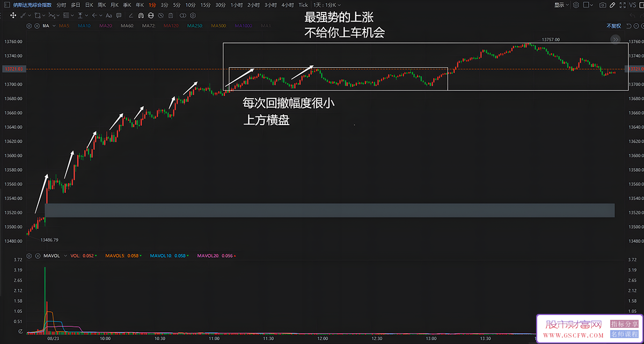Screen dimensions: 644x344
Task: Select the Aa text annotation tool
Action: click(109, 16)
